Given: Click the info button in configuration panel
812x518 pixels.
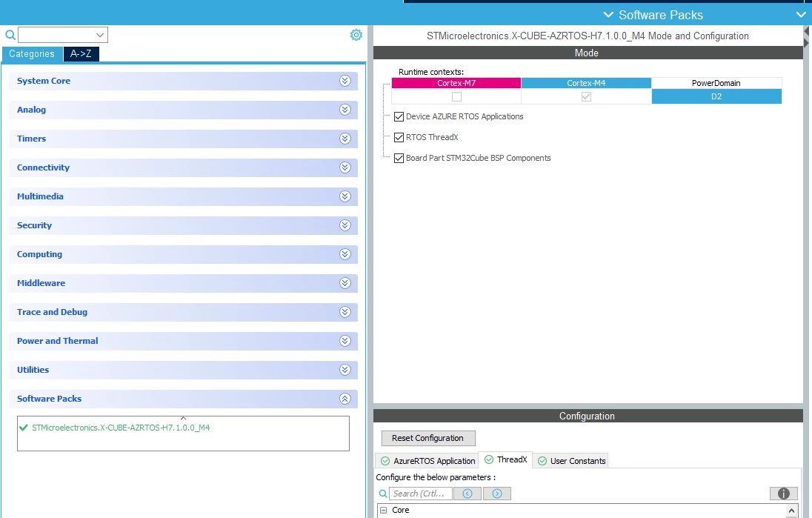Looking at the screenshot, I should tap(784, 494).
